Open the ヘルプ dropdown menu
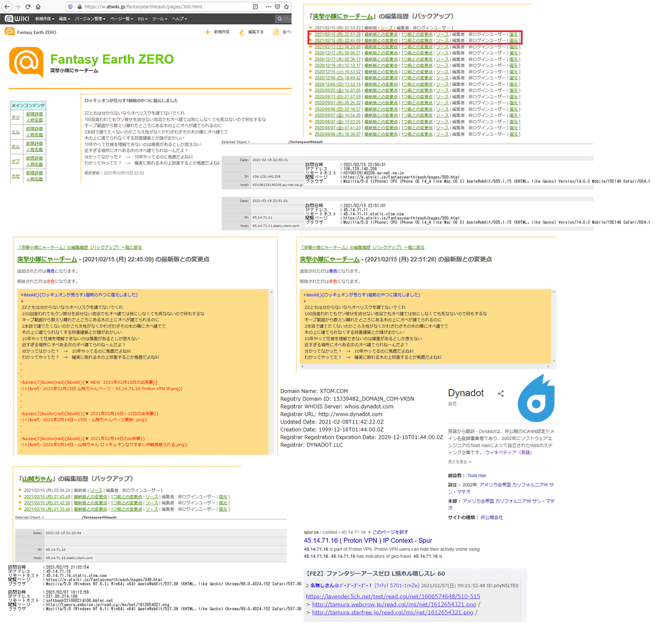This screenshot has width=672, height=640. point(179,19)
